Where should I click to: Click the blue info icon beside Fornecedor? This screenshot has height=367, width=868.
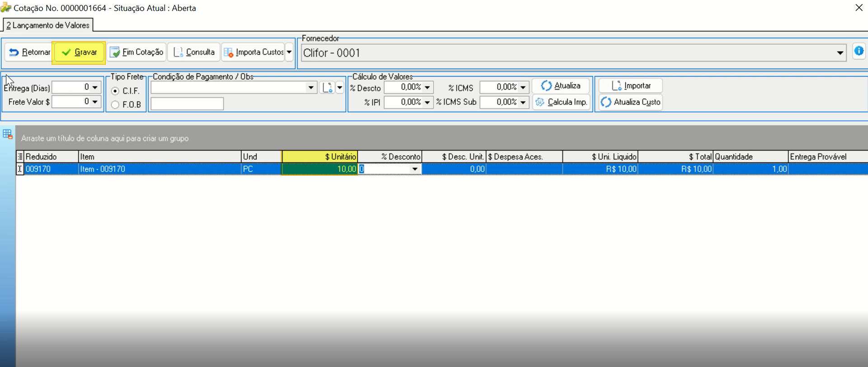point(859,51)
